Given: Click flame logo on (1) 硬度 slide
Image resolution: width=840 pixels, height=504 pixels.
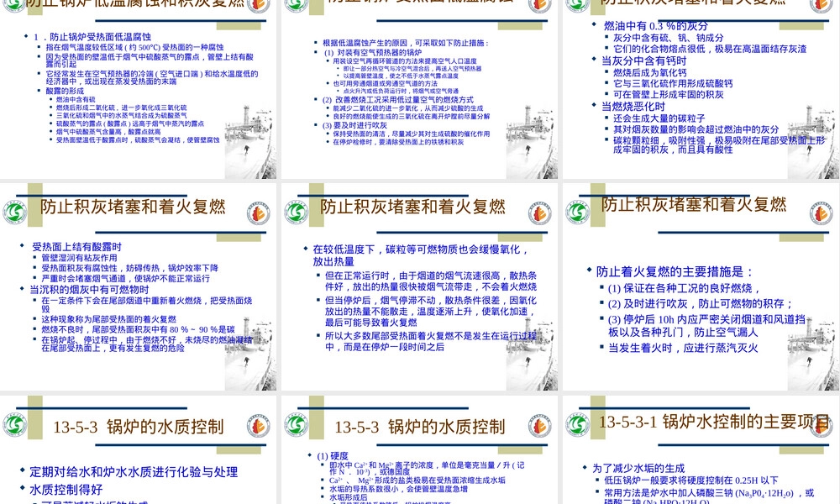Looking at the screenshot, I should (539, 426).
